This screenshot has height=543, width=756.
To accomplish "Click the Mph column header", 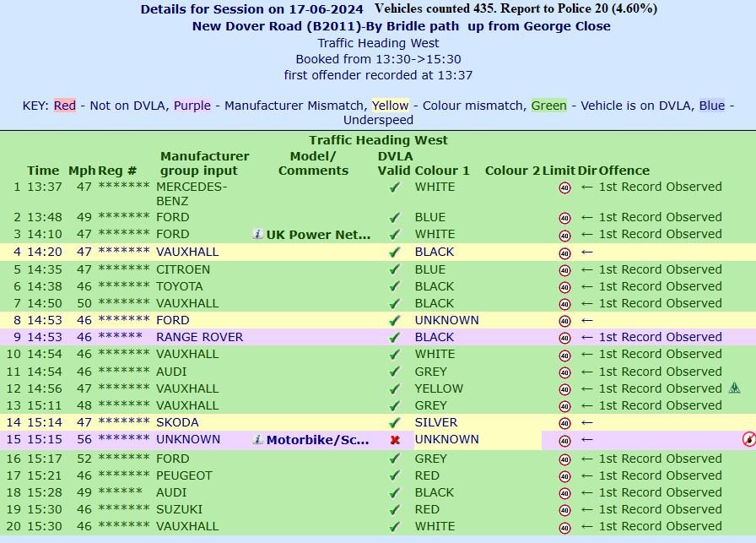I will [x=82, y=171].
